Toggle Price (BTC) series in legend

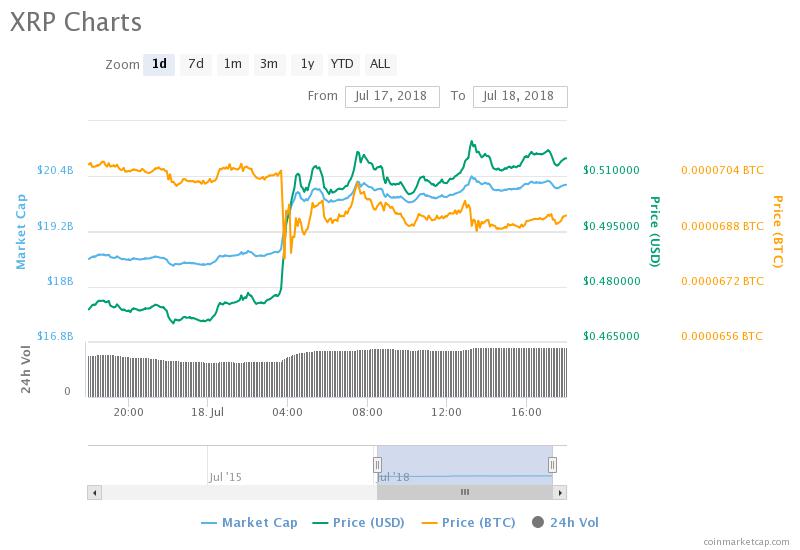(x=468, y=522)
